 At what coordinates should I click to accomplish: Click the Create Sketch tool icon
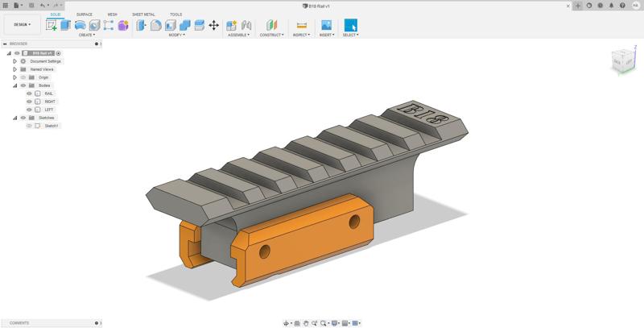tap(52, 25)
